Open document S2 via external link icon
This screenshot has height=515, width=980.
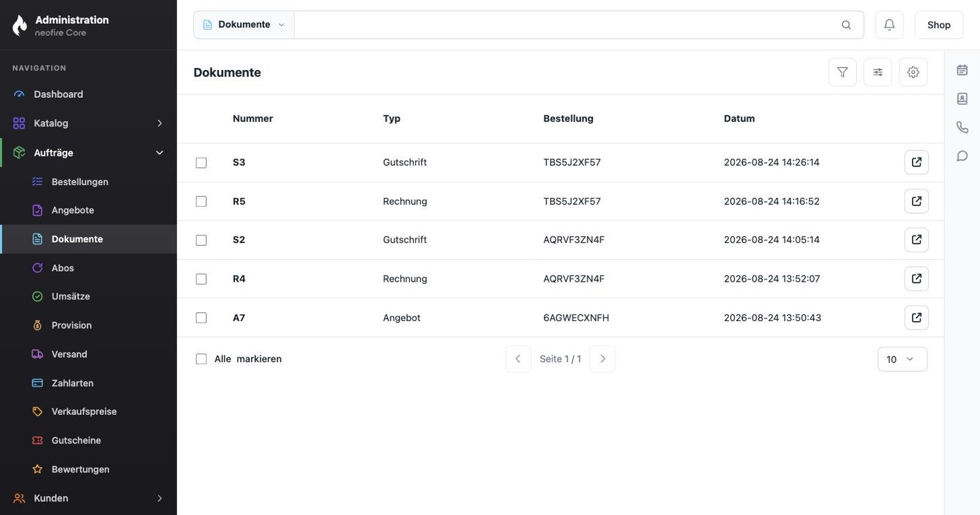coord(917,240)
